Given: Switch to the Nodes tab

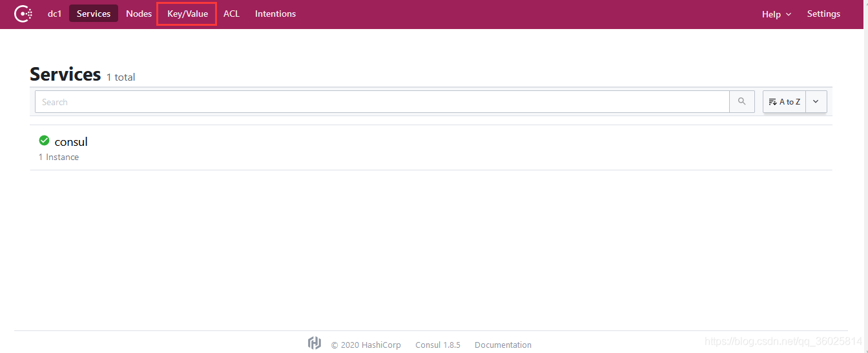Looking at the screenshot, I should pos(139,14).
